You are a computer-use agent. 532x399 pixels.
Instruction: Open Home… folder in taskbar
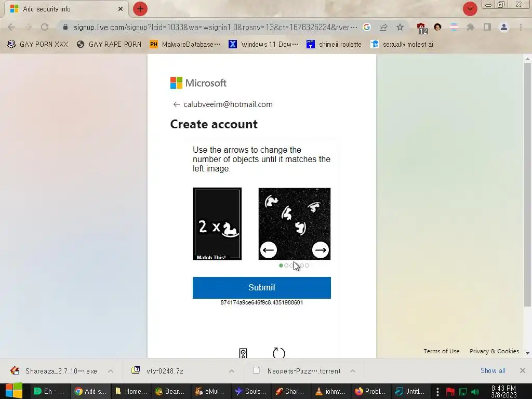pos(131,391)
